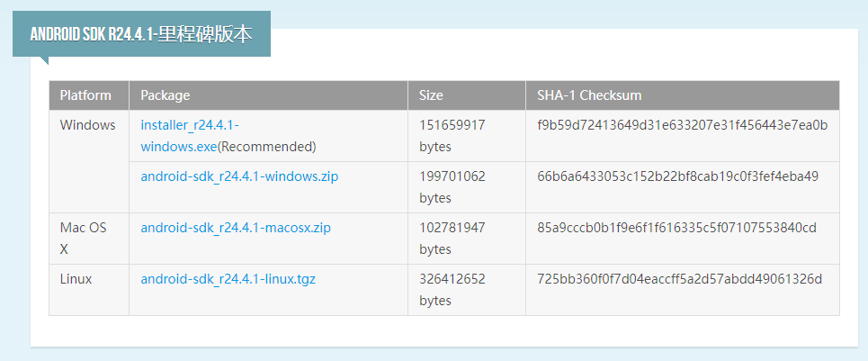Image resolution: width=868 pixels, height=361 pixels.
Task: Click the 102781947 bytes size entry
Action: (452, 238)
